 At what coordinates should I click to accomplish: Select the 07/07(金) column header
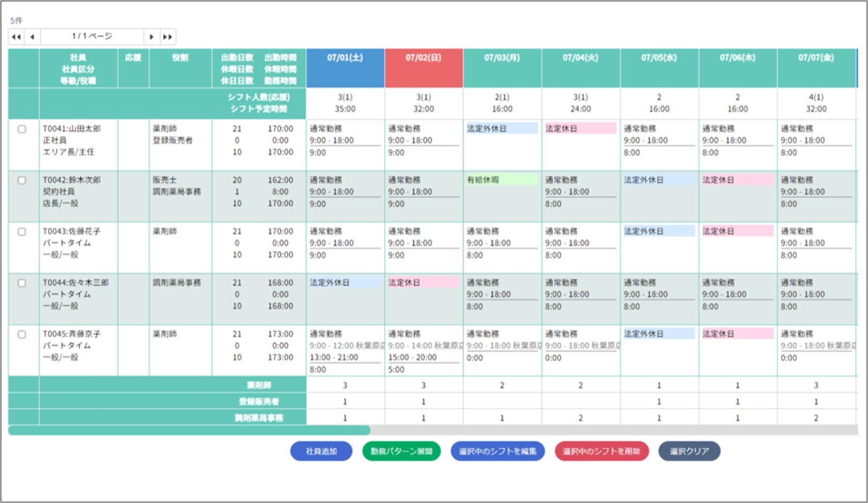tap(817, 68)
